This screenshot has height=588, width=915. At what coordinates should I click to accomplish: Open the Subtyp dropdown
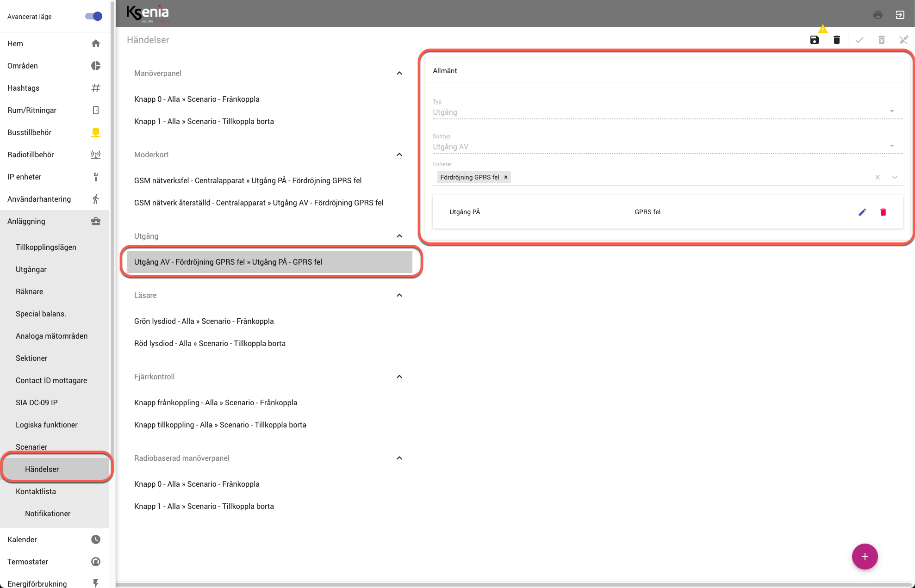[891, 146]
